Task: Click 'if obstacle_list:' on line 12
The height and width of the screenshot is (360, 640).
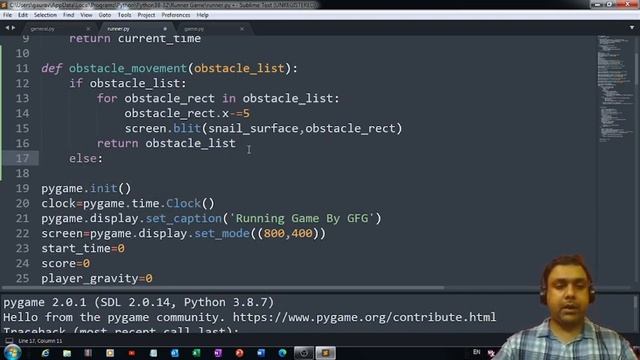Action: point(127,83)
